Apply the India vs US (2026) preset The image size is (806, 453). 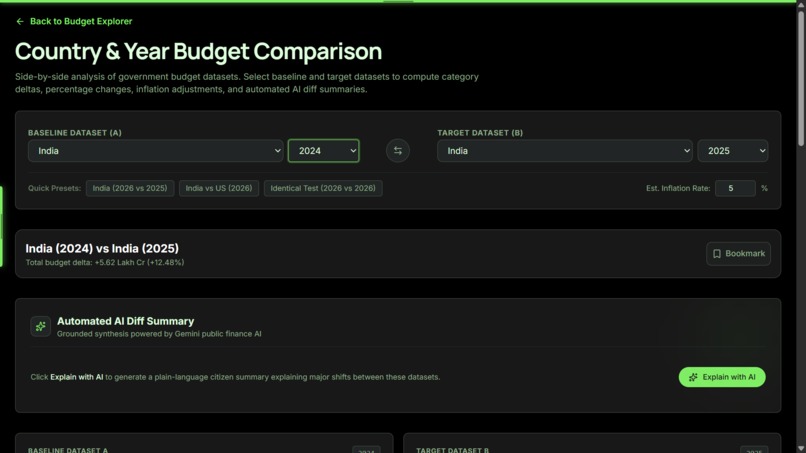[x=219, y=188]
